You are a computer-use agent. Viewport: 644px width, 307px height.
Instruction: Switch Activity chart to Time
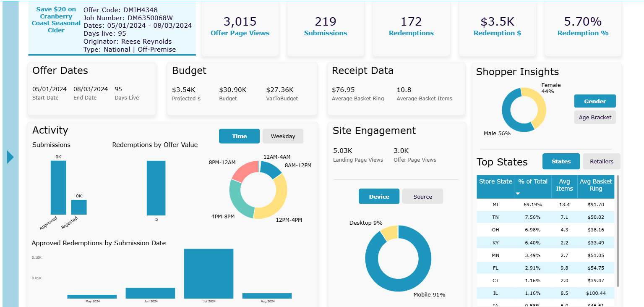(x=240, y=136)
